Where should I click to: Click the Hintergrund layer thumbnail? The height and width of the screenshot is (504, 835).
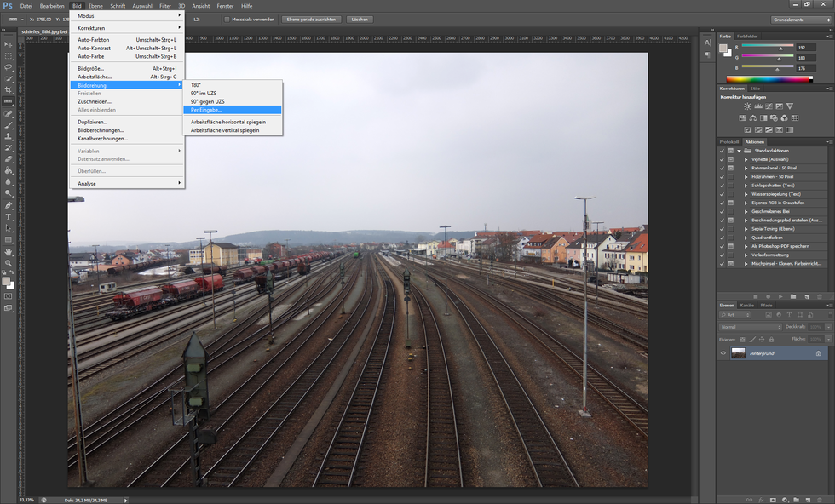pyautogui.click(x=738, y=352)
